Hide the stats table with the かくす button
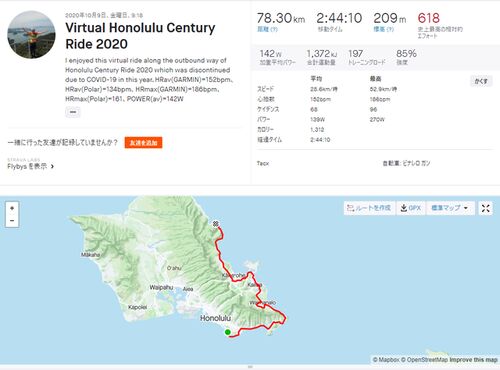500x370 pixels. coord(481,81)
